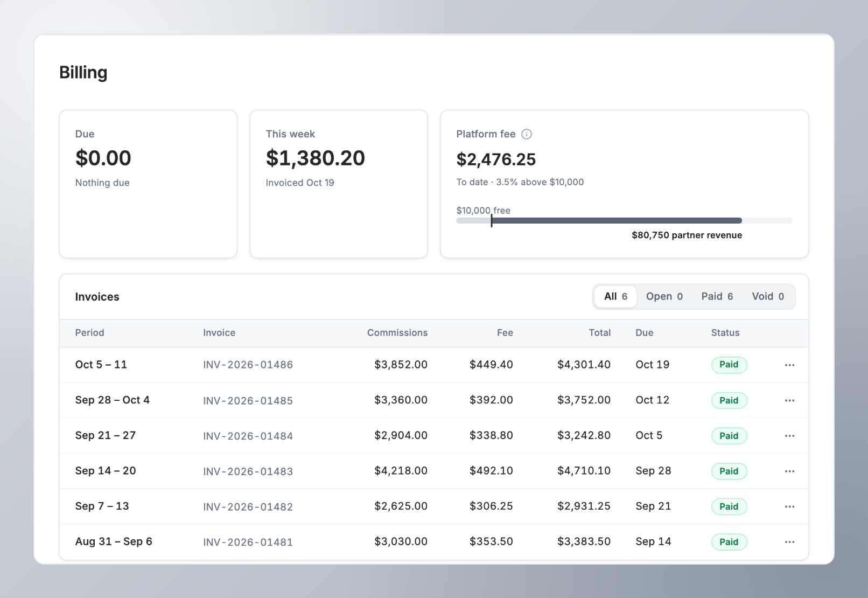This screenshot has height=598, width=868.
Task: Click the $2,931.25 total value
Action: tap(584, 506)
